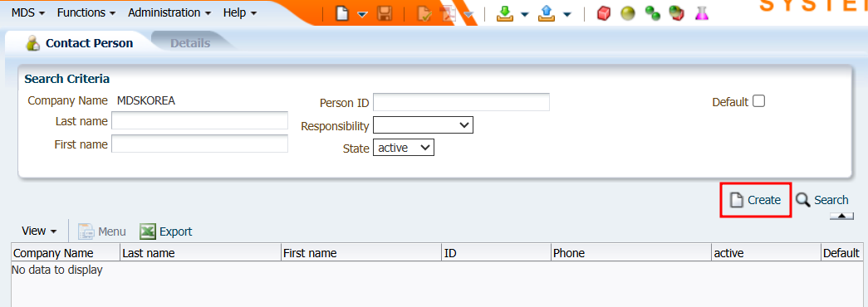Click the floppy disk save icon

(385, 13)
